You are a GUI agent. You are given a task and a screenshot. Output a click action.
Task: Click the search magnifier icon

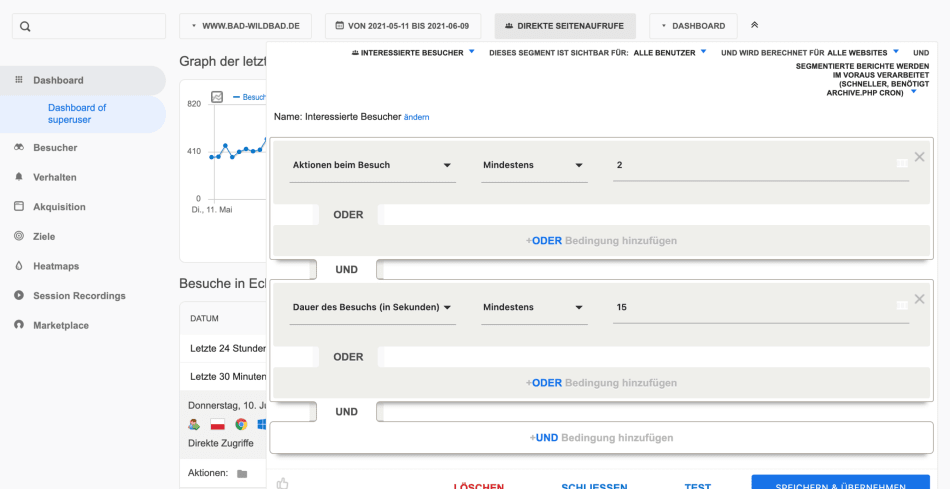pos(25,27)
